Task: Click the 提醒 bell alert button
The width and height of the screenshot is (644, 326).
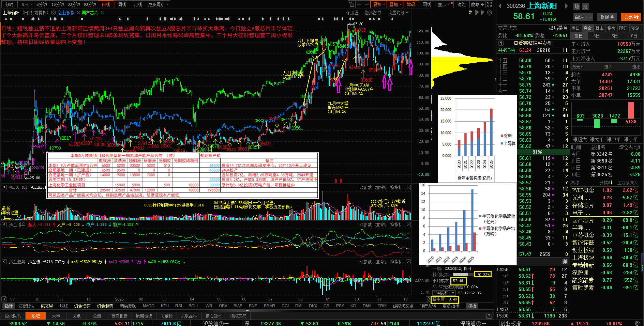Action: tap(607, 17)
